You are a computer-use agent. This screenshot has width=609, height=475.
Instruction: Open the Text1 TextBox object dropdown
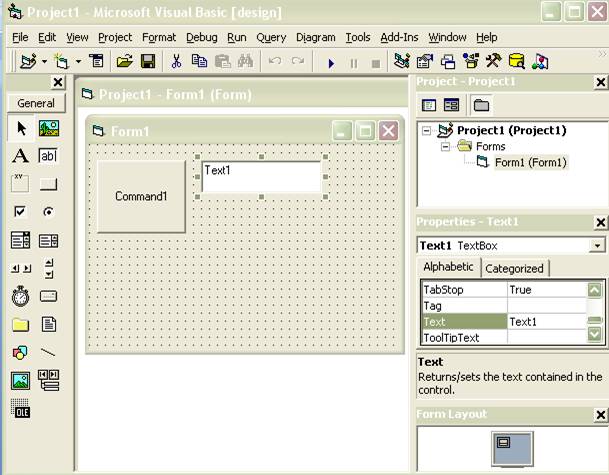coord(597,245)
